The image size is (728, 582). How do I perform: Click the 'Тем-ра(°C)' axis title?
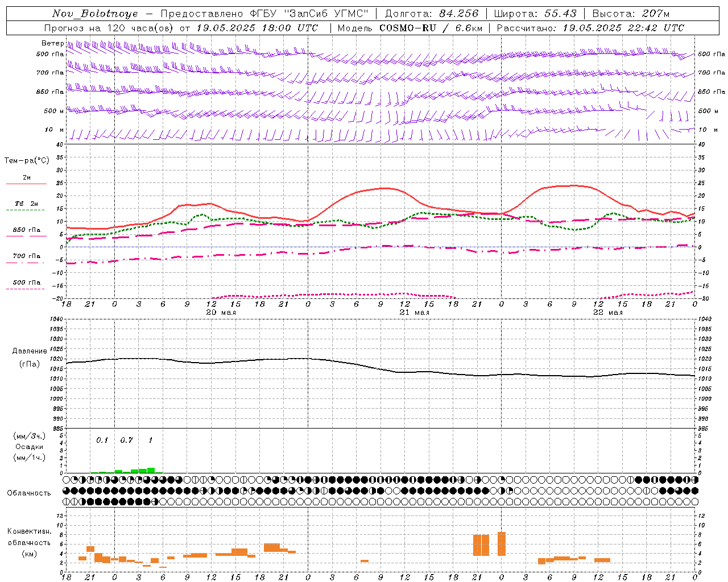27,161
